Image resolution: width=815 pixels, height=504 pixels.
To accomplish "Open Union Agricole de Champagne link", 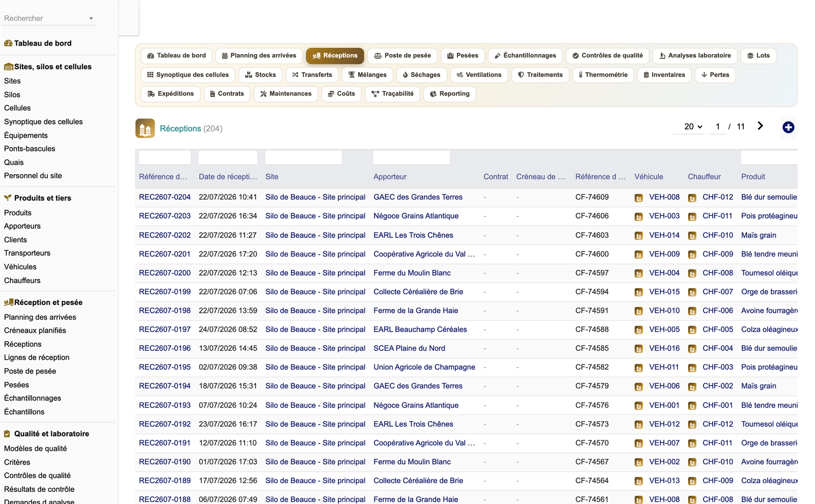I will pos(424,367).
